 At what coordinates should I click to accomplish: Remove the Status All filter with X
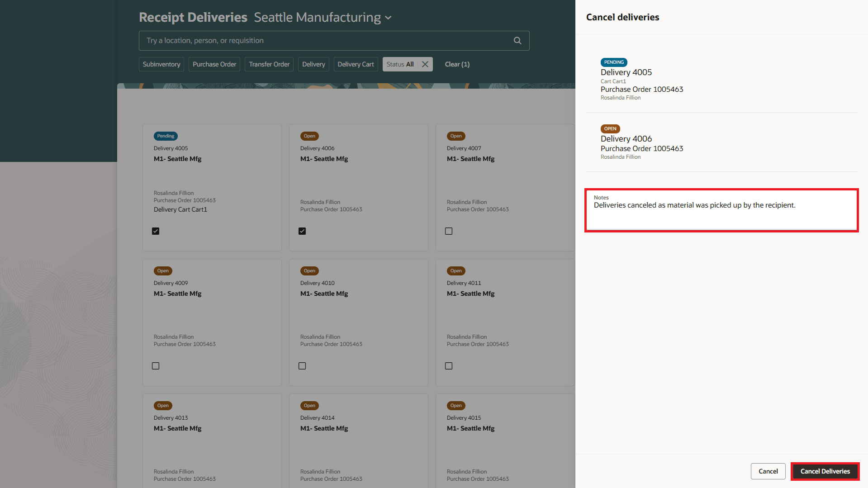coord(425,64)
